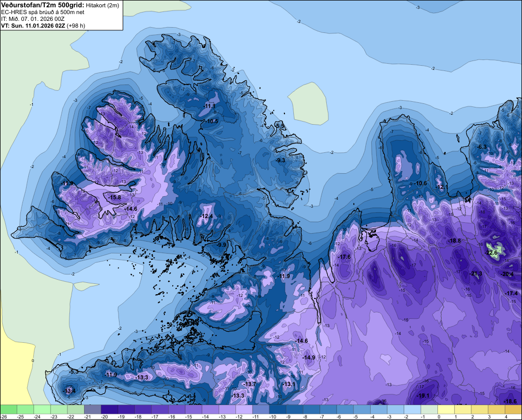Click the -11.1 temperature label

pos(210,106)
